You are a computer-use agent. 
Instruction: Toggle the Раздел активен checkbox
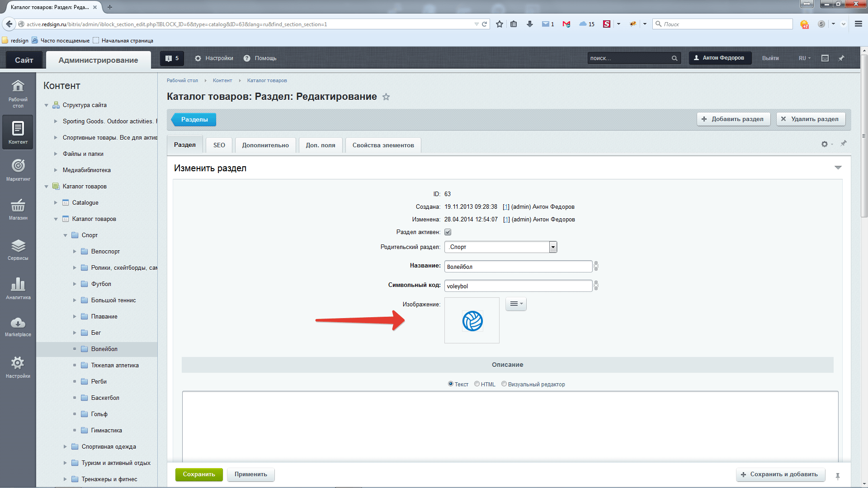[x=448, y=232]
